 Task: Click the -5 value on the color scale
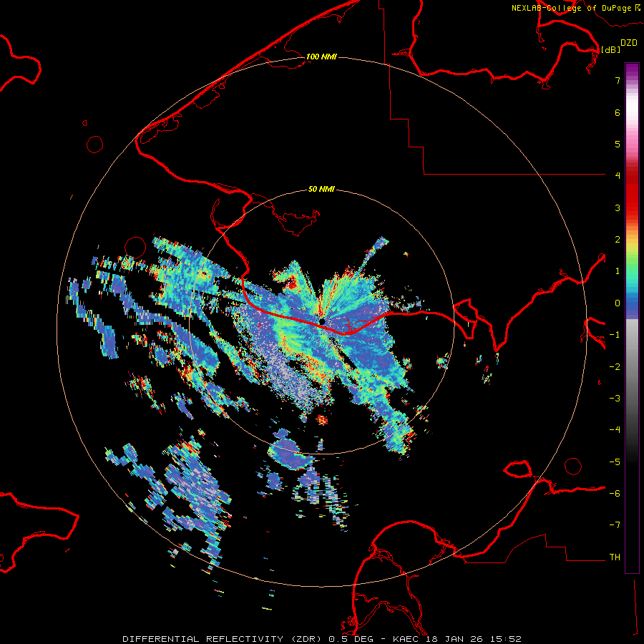tap(615, 462)
